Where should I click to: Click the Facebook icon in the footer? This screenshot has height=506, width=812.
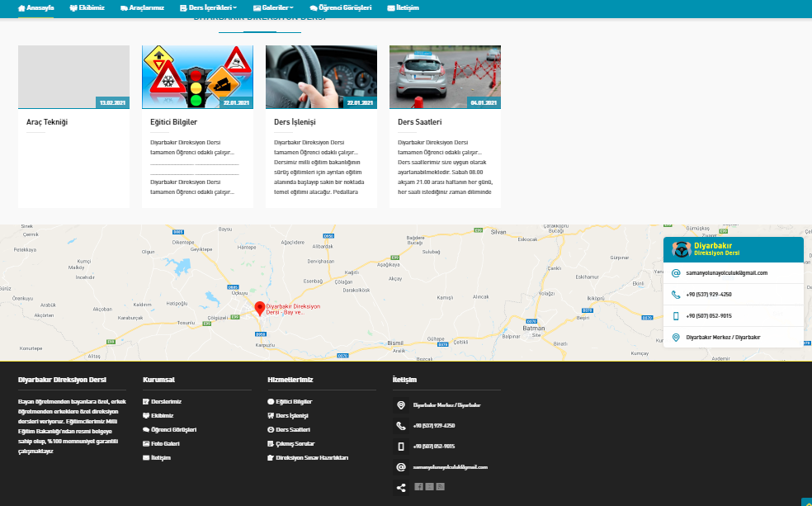coord(418,487)
